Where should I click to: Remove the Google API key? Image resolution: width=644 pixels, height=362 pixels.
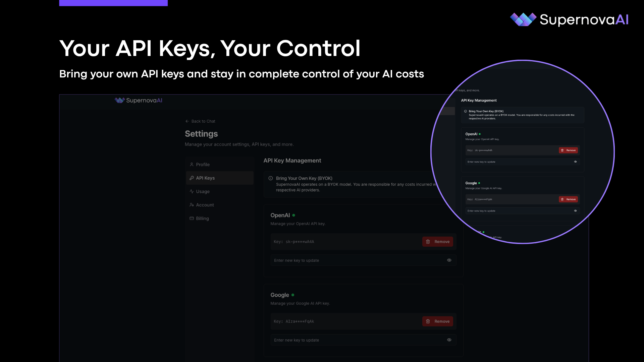coord(437,321)
